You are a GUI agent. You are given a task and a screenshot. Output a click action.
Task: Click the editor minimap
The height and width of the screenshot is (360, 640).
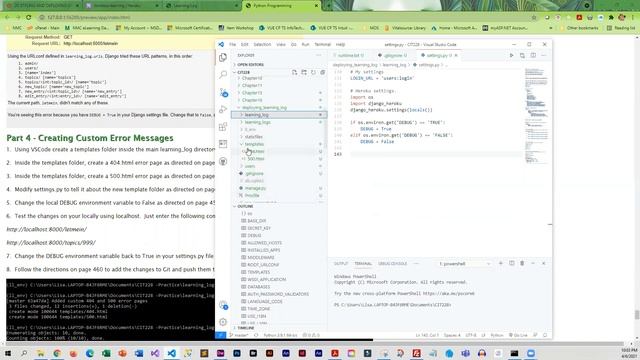pos(536,116)
